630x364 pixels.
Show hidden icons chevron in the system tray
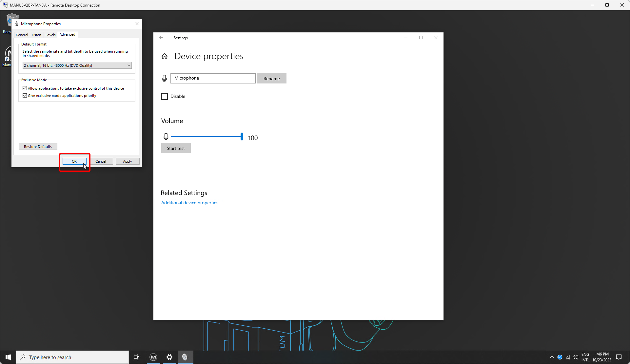coord(552,357)
